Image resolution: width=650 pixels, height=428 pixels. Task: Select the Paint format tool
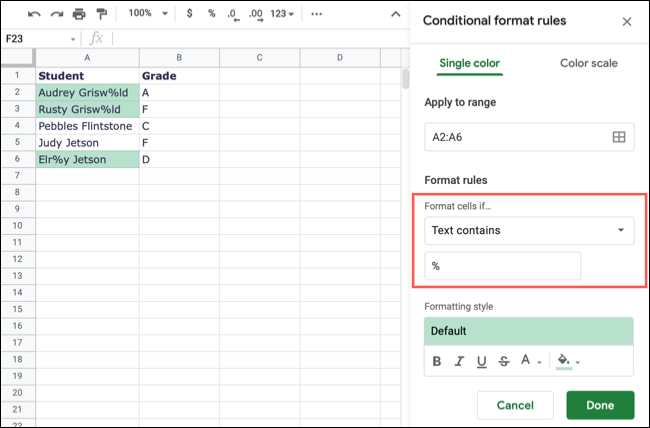[x=101, y=14]
